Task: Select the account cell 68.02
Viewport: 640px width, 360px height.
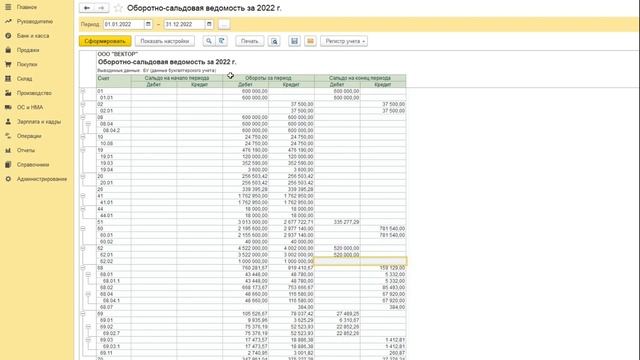Action: pos(113,287)
